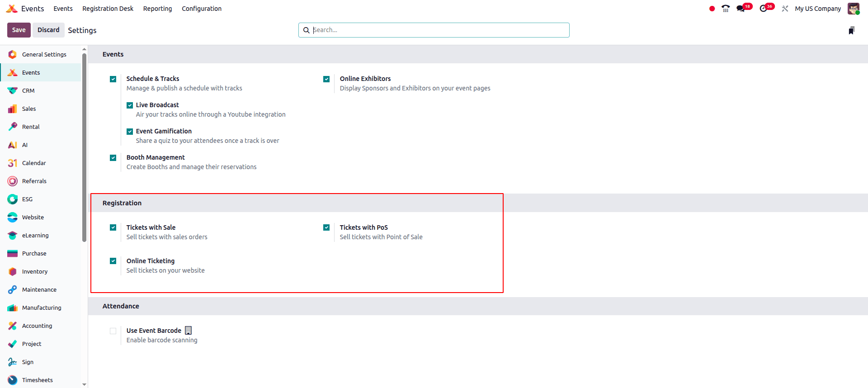Viewport: 868px width, 388px height.
Task: Open Maintenance settings icon
Action: 13,289
